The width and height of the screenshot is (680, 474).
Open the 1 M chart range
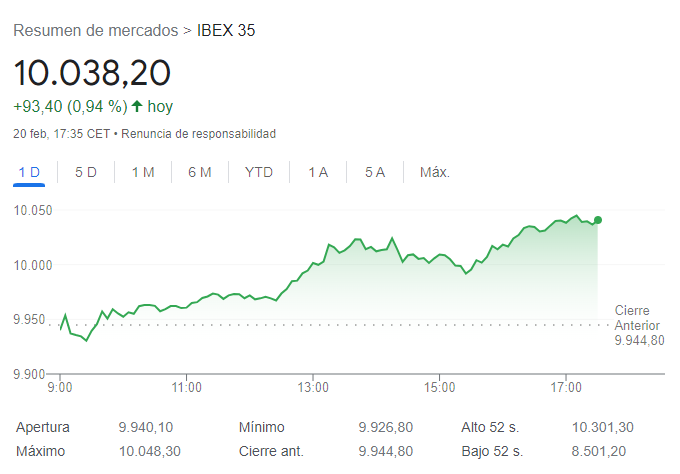[x=143, y=173]
